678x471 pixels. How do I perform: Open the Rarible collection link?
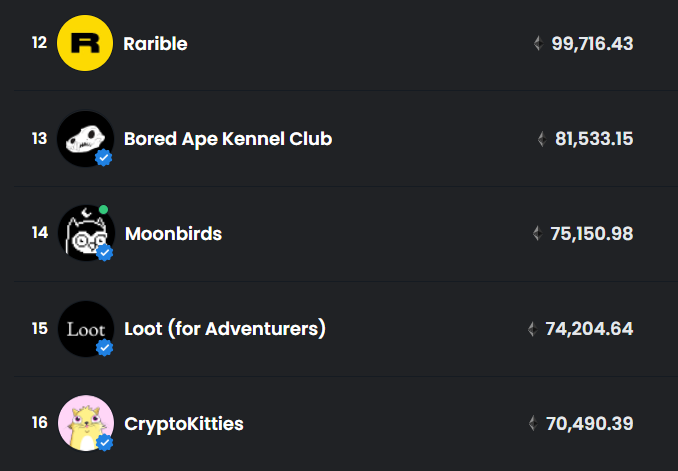click(x=155, y=44)
